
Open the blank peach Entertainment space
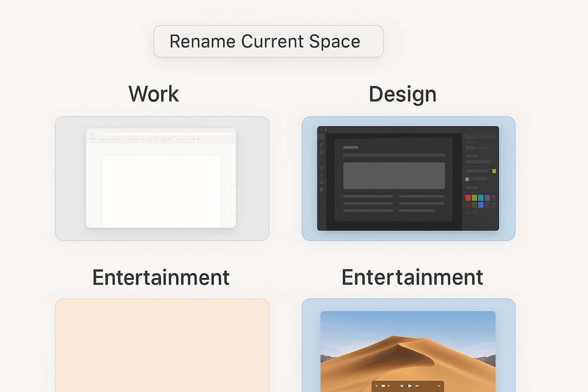pyautogui.click(x=162, y=347)
